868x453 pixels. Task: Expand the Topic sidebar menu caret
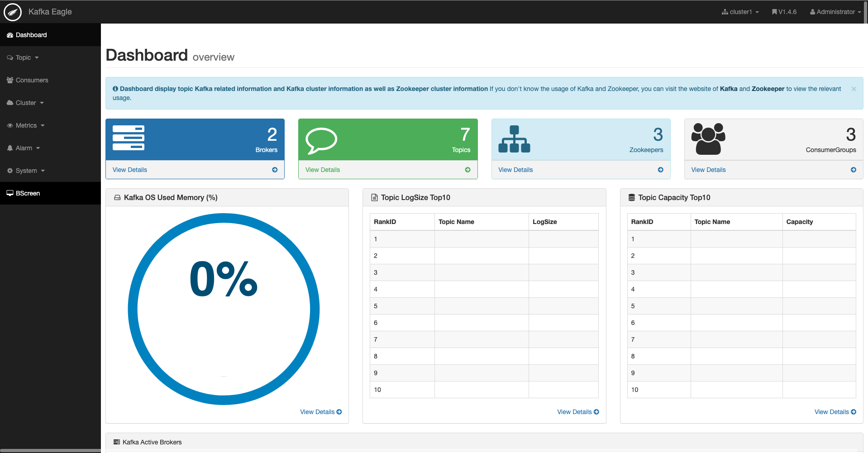point(37,58)
